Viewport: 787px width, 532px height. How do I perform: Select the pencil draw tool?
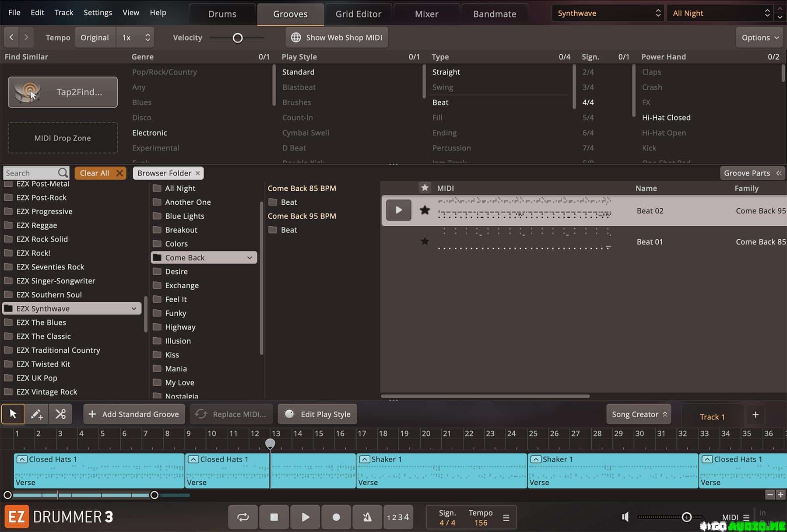[x=36, y=414]
